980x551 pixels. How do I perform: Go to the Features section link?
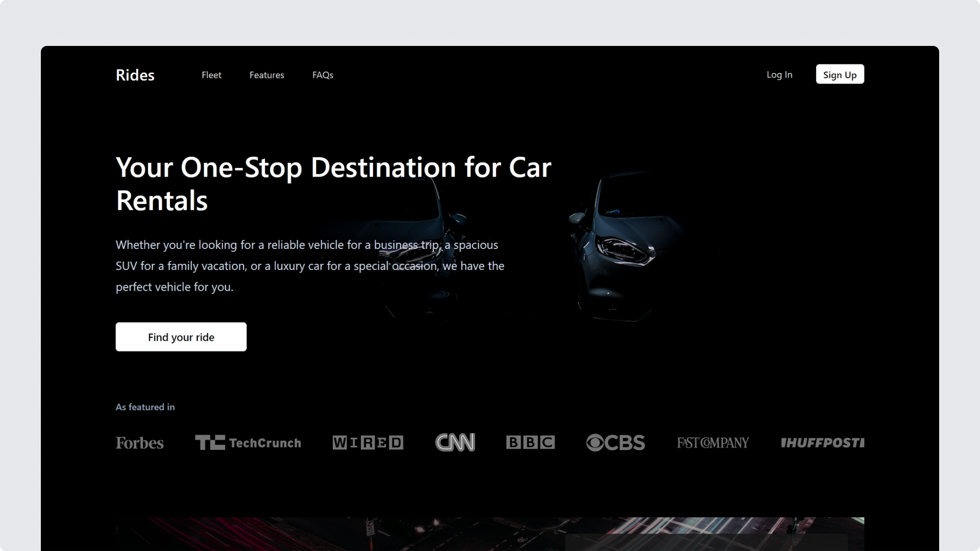pos(266,75)
